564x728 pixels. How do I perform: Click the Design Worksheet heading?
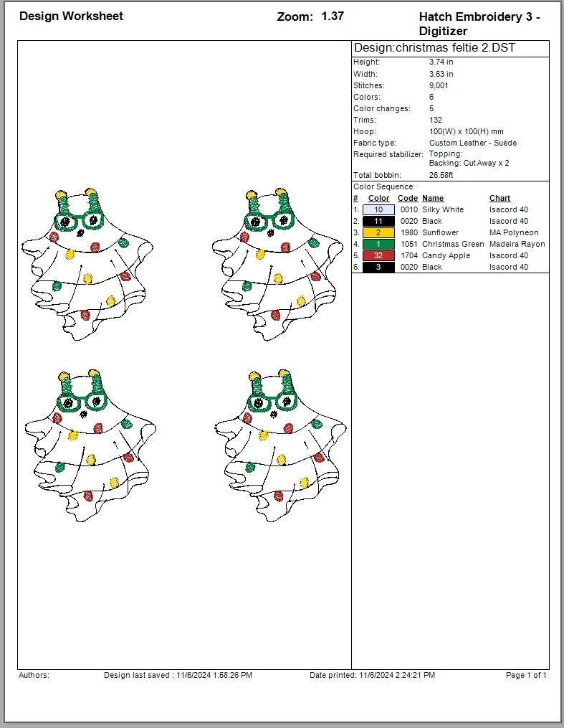point(71,16)
